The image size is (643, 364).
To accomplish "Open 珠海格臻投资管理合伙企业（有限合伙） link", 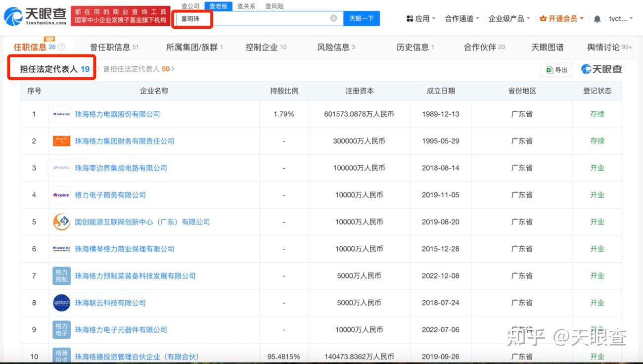I will [x=137, y=357].
